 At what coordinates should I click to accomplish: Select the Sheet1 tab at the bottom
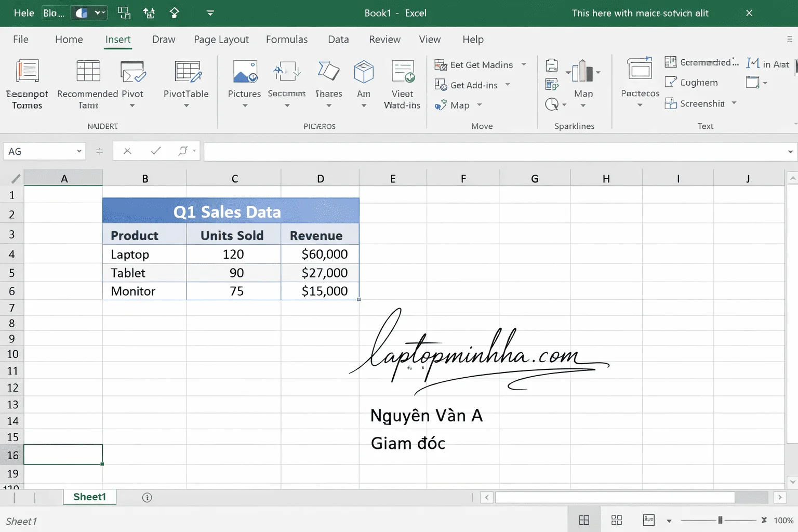(x=89, y=497)
